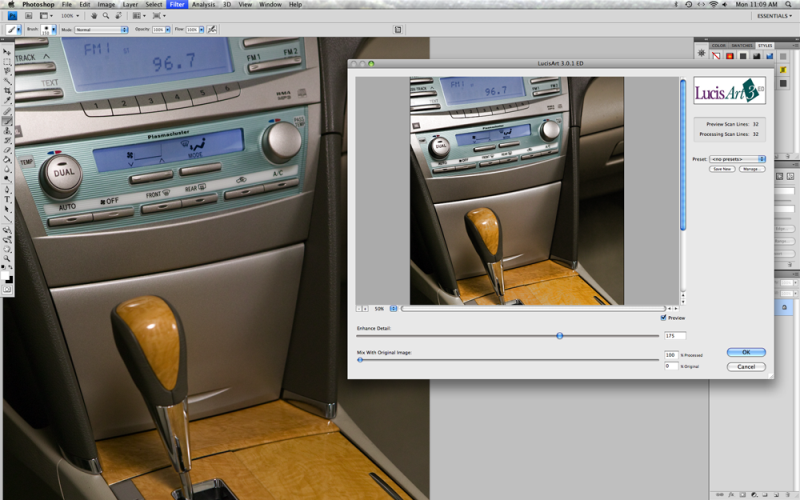Open the ESSENTIALS workspace switcher
This screenshot has height=500, width=800.
click(774, 16)
